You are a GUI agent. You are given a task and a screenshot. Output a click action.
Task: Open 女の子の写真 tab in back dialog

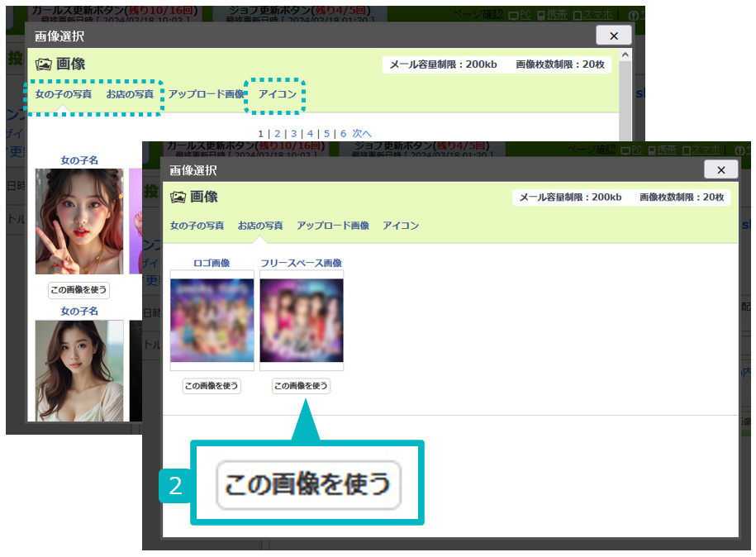coord(63,94)
